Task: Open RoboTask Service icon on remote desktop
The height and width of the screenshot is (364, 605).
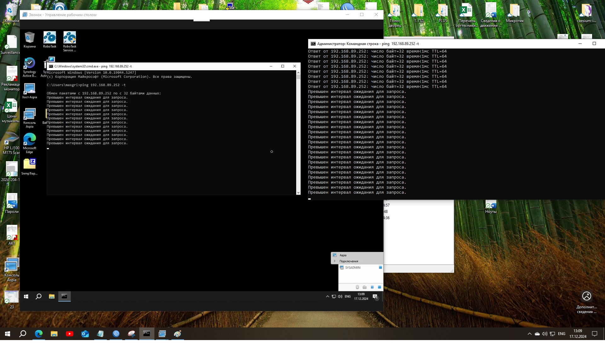Action: click(70, 42)
